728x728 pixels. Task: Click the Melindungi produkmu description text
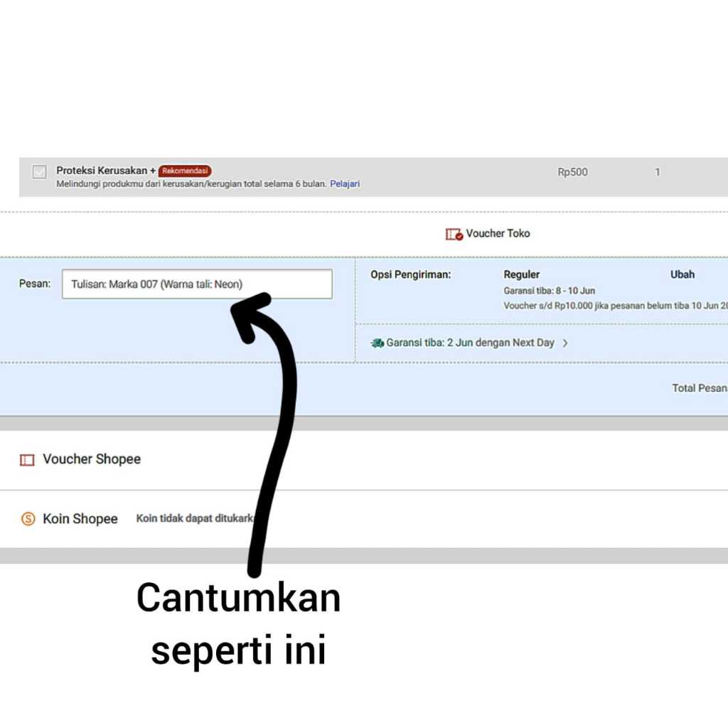191,184
